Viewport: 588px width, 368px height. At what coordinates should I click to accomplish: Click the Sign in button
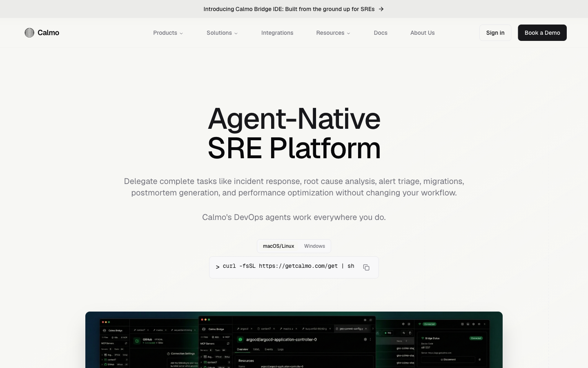pos(495,33)
